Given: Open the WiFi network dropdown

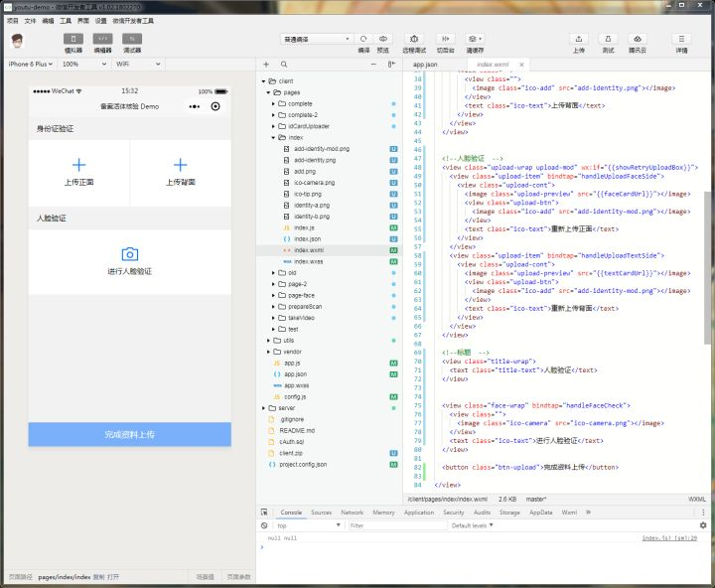Looking at the screenshot, I should [138, 64].
